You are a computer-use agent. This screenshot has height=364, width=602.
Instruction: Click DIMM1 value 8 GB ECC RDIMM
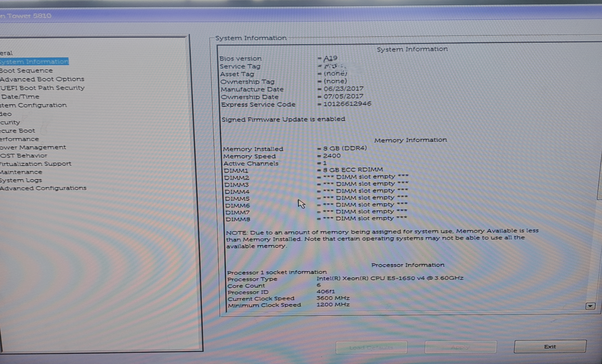(353, 170)
